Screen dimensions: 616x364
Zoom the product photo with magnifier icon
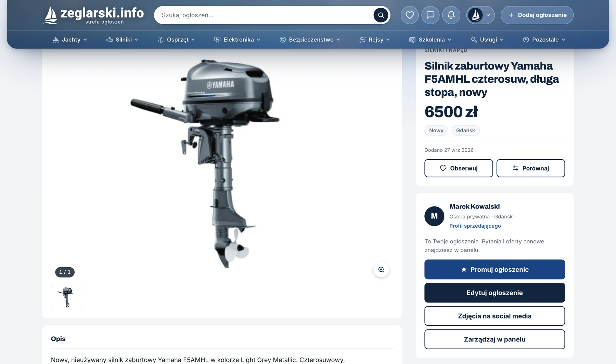(x=381, y=270)
